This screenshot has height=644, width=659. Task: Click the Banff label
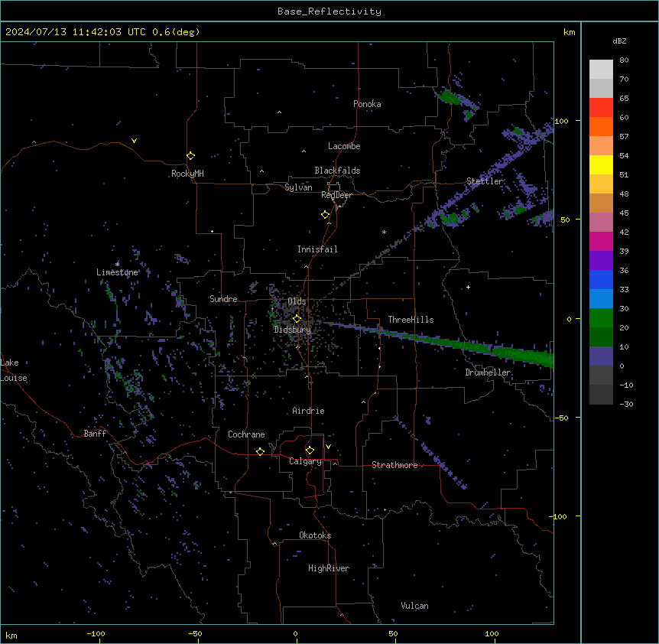pos(95,434)
